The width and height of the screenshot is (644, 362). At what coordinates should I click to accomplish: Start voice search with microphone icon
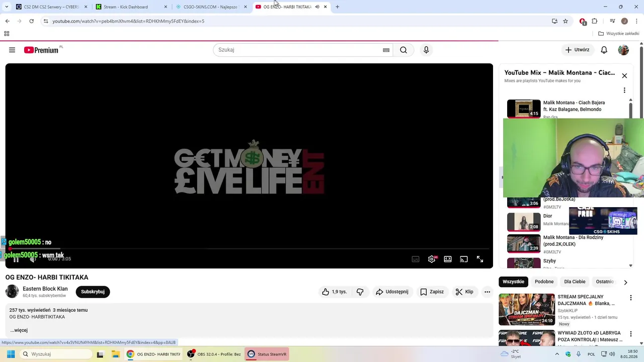426,50
